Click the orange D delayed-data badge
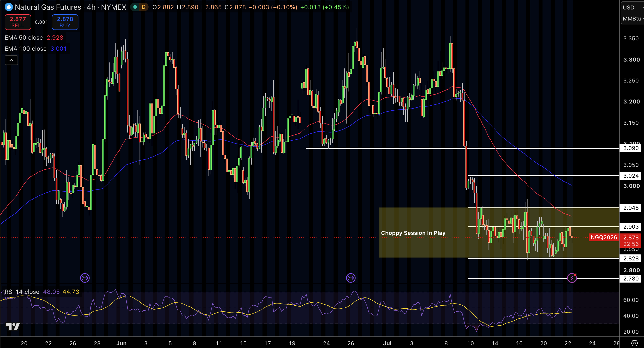Screen dimensions: 644x348 coord(143,7)
